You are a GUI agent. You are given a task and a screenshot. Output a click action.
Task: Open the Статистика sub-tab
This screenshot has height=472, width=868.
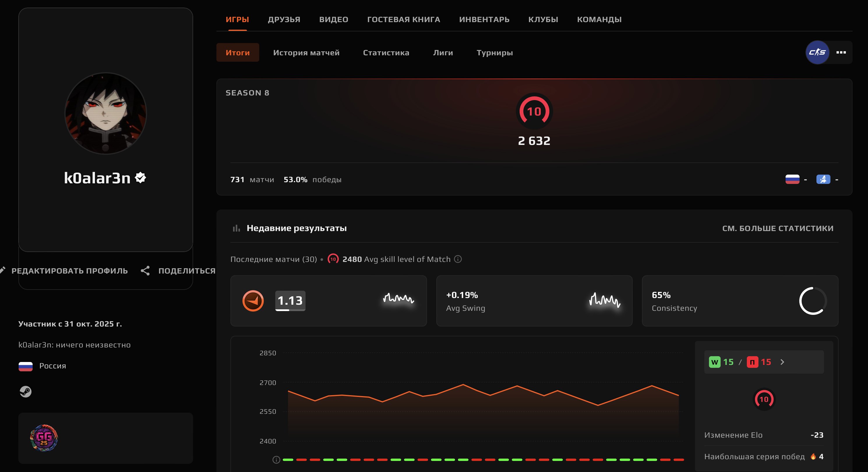(x=386, y=52)
